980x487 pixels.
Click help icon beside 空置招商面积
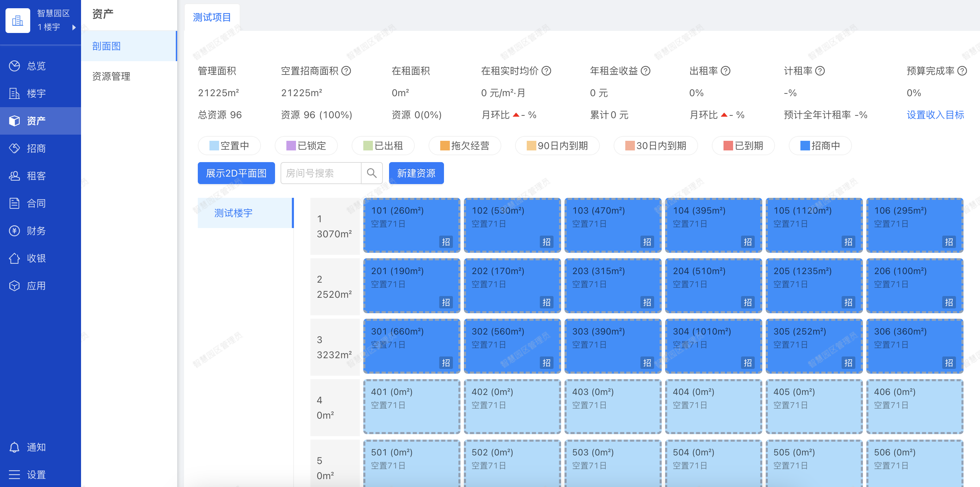pos(346,71)
